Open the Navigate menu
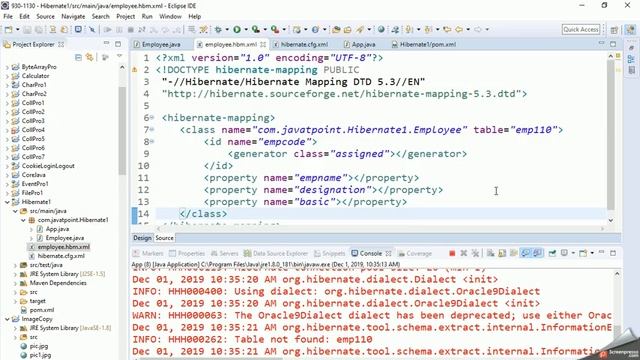 tap(73, 16)
